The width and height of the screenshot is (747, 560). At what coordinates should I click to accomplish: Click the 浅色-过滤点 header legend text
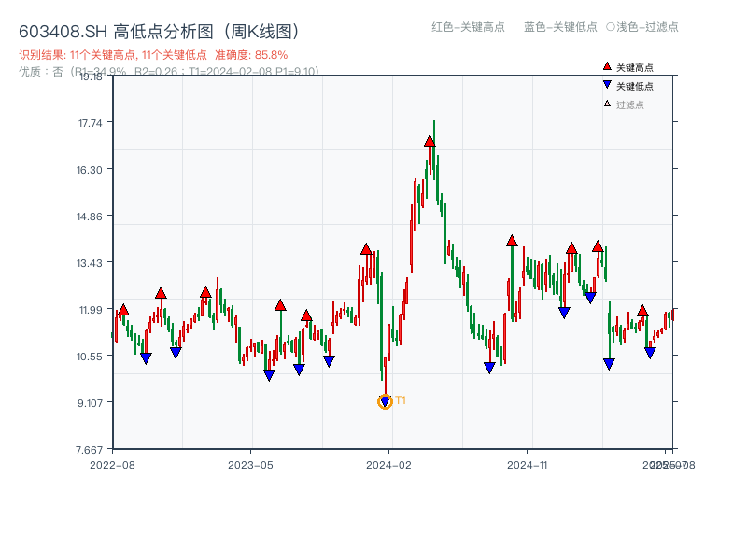click(x=647, y=27)
